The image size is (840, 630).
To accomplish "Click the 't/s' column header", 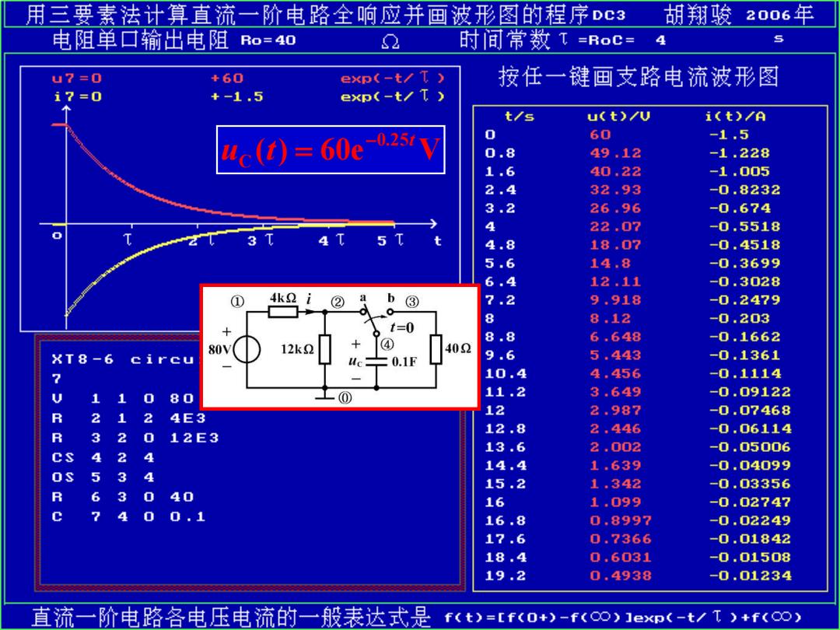I will click(519, 116).
